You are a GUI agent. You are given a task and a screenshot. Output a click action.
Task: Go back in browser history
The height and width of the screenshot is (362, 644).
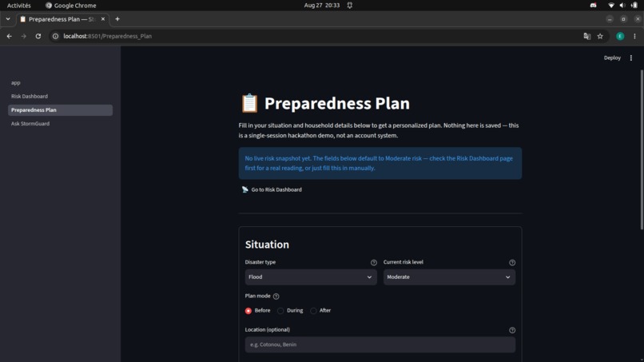[x=9, y=36]
